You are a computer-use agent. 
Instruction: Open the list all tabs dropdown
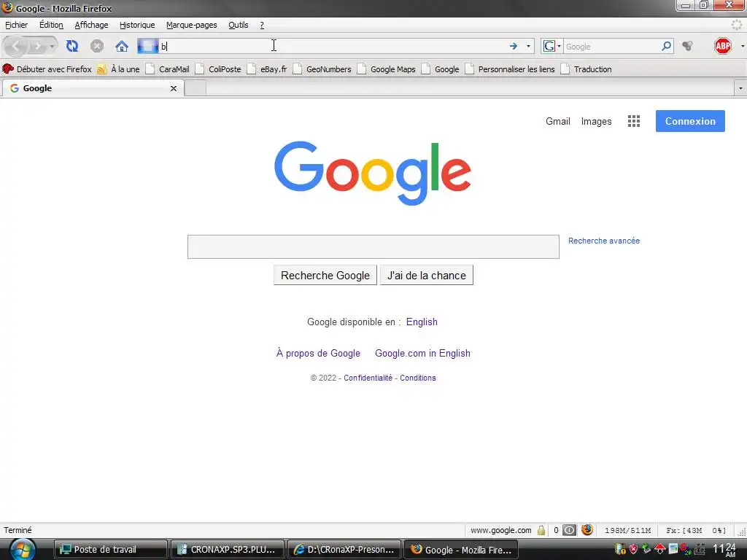740,88
